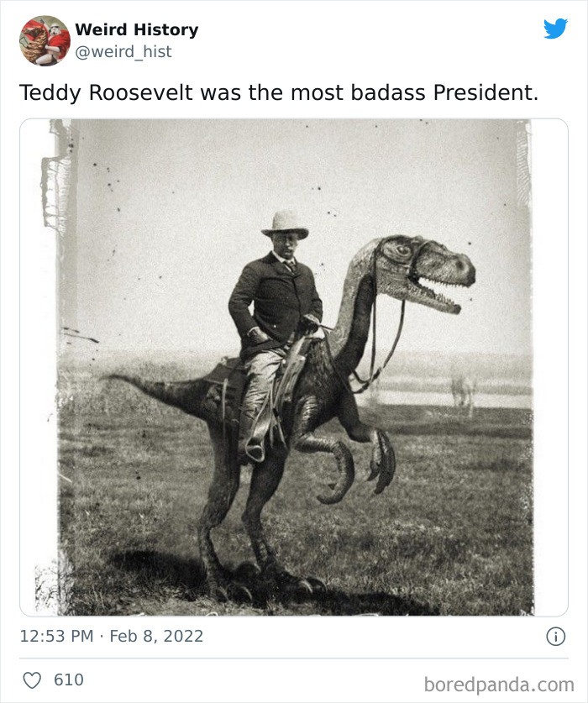Click the saddle stirrup in the photo
Screen dimensions: 588x703
pos(255,450)
